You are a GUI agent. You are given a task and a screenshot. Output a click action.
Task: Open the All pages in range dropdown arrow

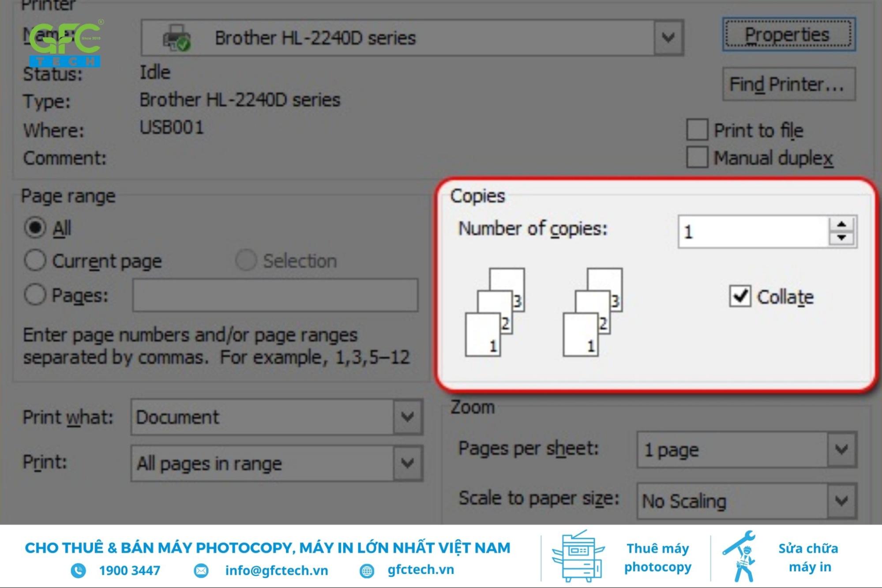pyautogui.click(x=408, y=463)
